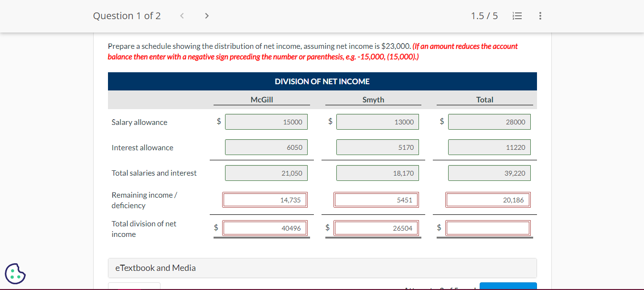
Task: Click the Total column header
Action: point(484,100)
